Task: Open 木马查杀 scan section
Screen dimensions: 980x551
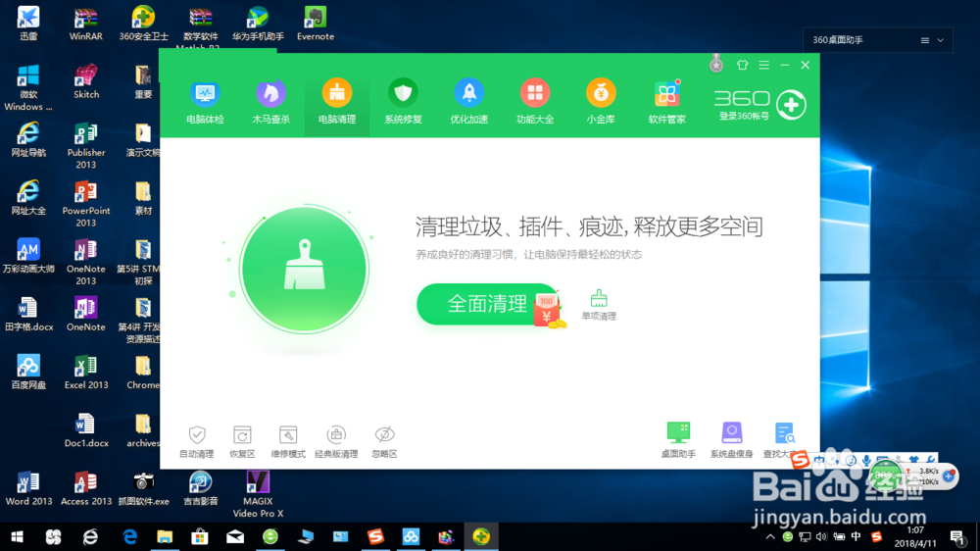Action: coord(270,102)
